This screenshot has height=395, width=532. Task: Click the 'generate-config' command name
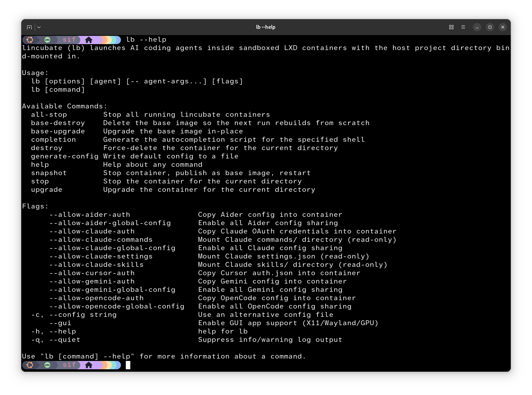65,156
